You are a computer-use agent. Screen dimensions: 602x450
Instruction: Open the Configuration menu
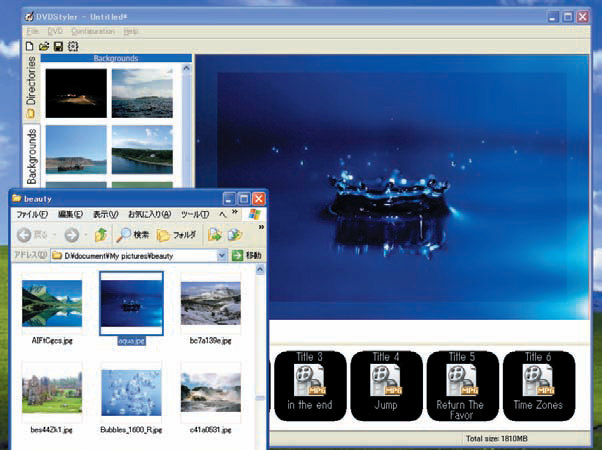tap(93, 31)
